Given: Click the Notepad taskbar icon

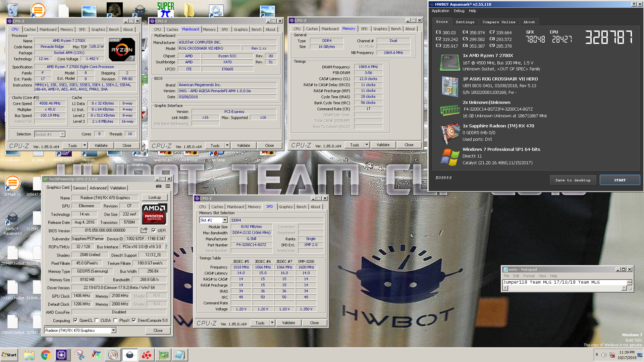Looking at the screenshot, I should 180,355.
